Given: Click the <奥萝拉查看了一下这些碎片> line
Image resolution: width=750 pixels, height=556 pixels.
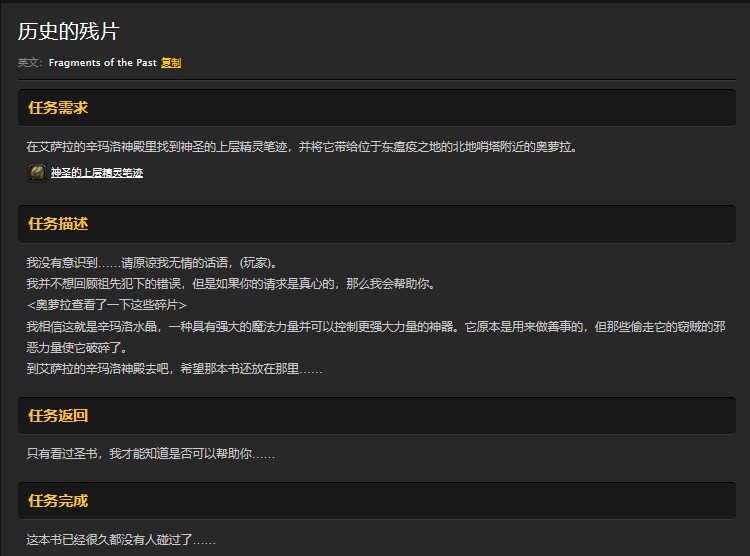Looking at the screenshot, I should click(x=107, y=305).
